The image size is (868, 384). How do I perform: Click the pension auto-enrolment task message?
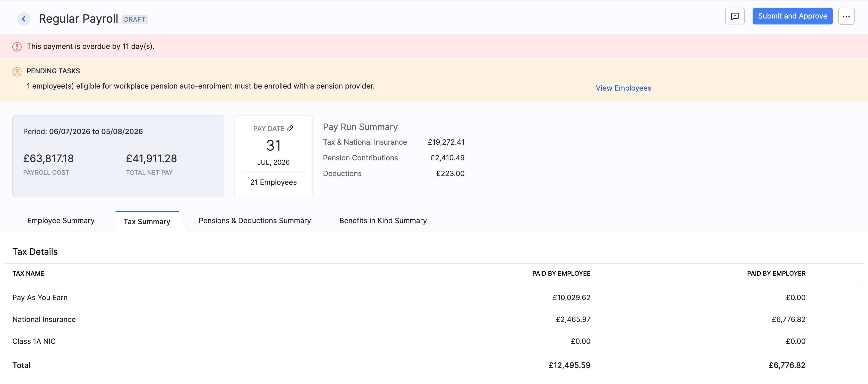(200, 86)
